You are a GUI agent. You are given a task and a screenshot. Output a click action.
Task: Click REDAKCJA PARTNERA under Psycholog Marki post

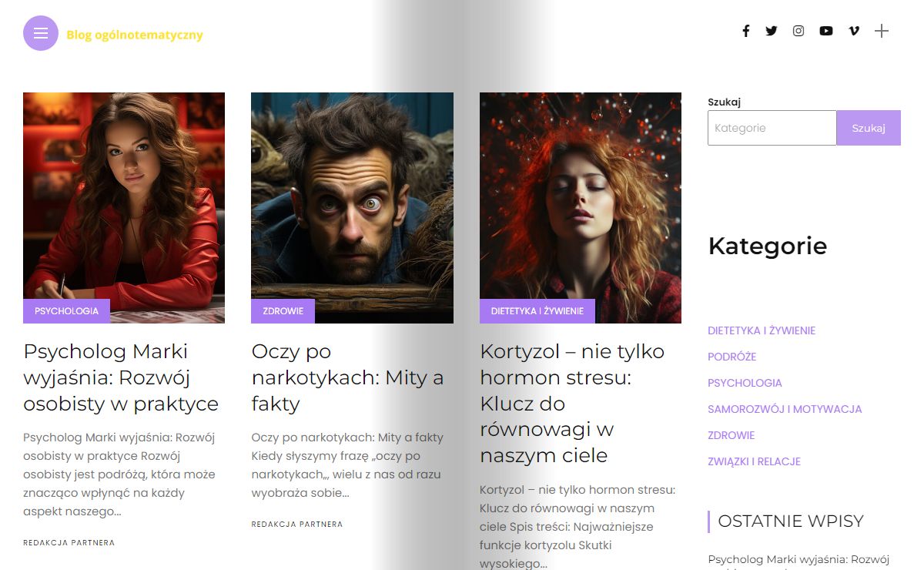[x=69, y=543]
